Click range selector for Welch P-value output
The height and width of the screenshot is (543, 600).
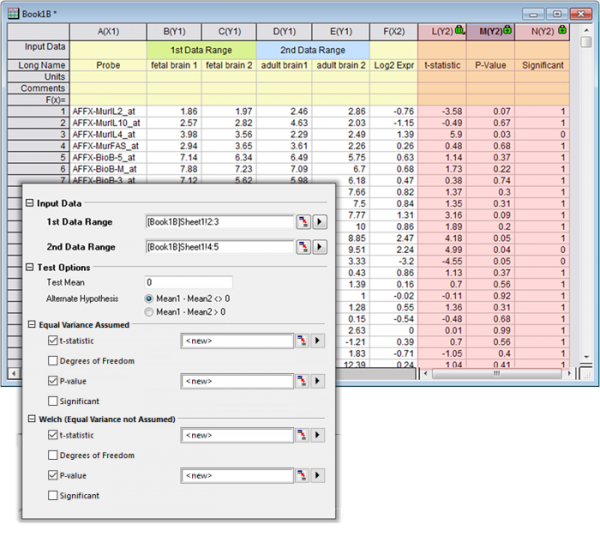click(x=302, y=476)
